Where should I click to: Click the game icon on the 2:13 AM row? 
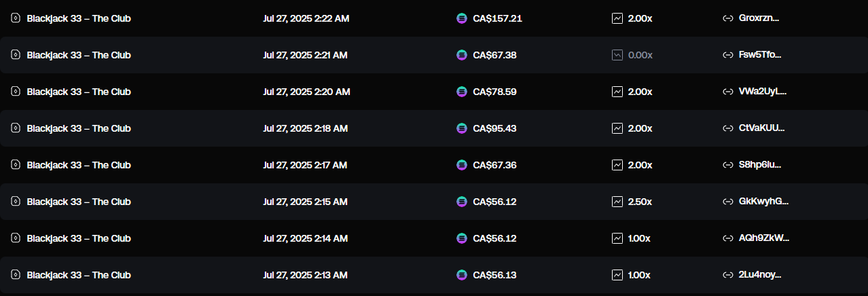coord(16,275)
